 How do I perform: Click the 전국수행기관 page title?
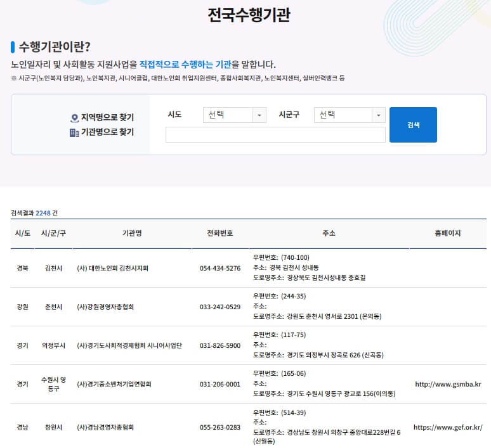click(249, 15)
